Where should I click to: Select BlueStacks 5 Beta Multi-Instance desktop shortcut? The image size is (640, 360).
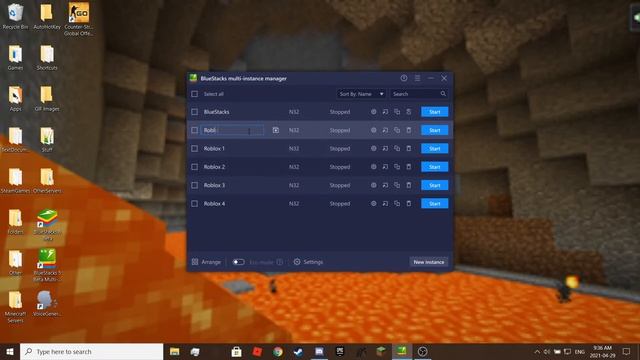click(x=47, y=265)
